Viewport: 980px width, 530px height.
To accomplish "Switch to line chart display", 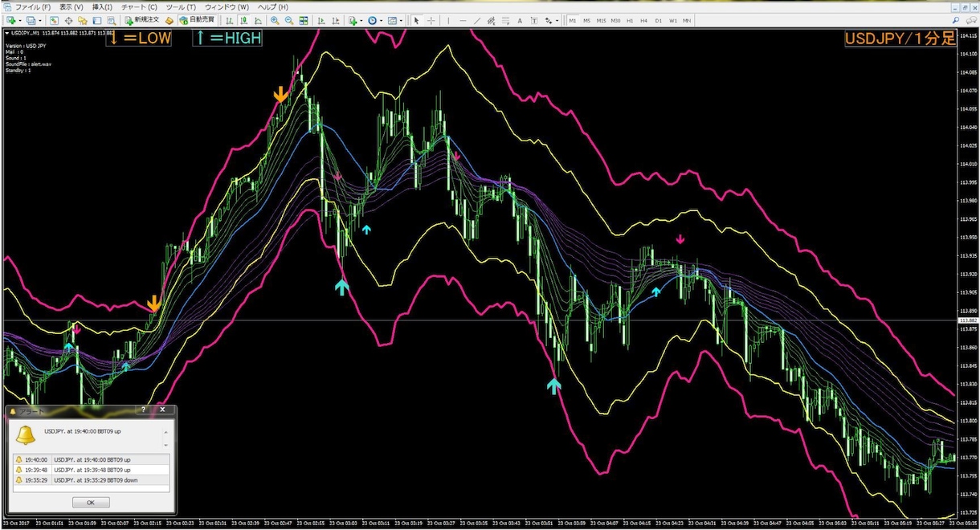I will pos(258,20).
